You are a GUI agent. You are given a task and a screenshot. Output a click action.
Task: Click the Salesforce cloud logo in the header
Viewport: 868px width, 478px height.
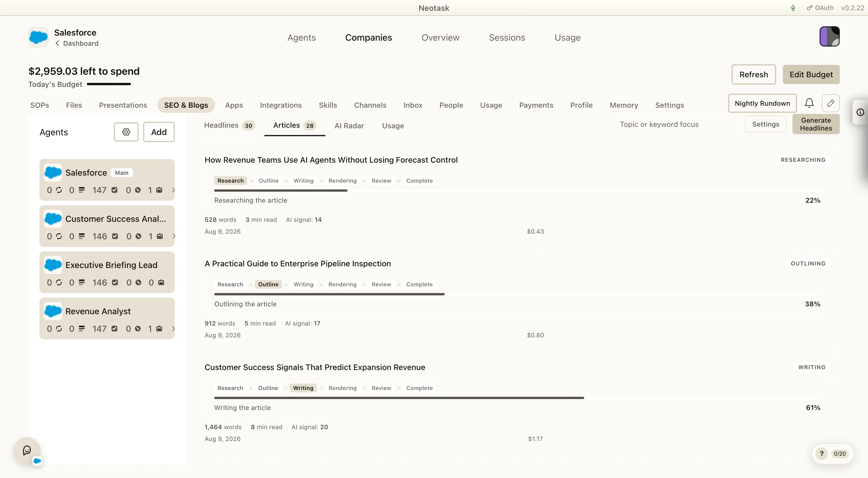click(x=38, y=37)
